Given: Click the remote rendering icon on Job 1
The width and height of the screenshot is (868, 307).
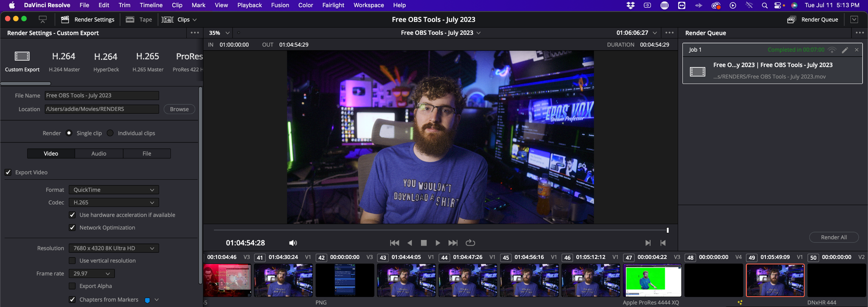Looking at the screenshot, I should point(832,50).
